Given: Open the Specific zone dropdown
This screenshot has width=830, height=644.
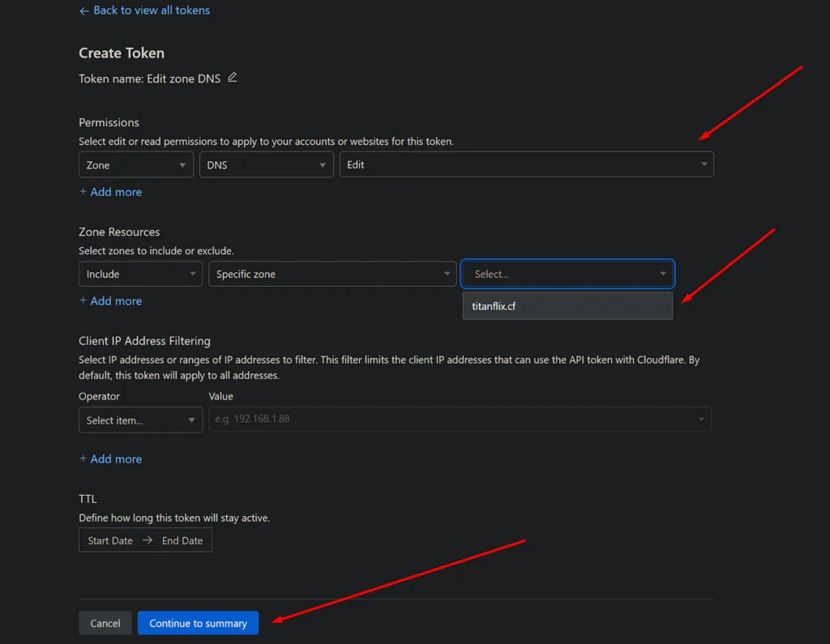Looking at the screenshot, I should (332, 275).
